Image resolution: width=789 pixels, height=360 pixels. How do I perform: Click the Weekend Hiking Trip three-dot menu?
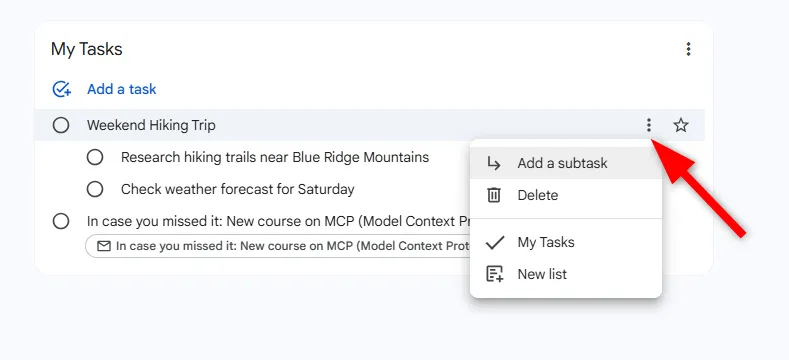point(649,125)
